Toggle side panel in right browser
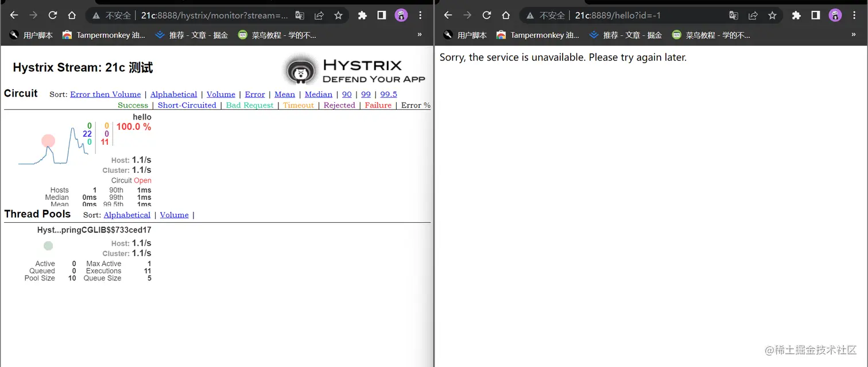The width and height of the screenshot is (868, 367). (816, 16)
